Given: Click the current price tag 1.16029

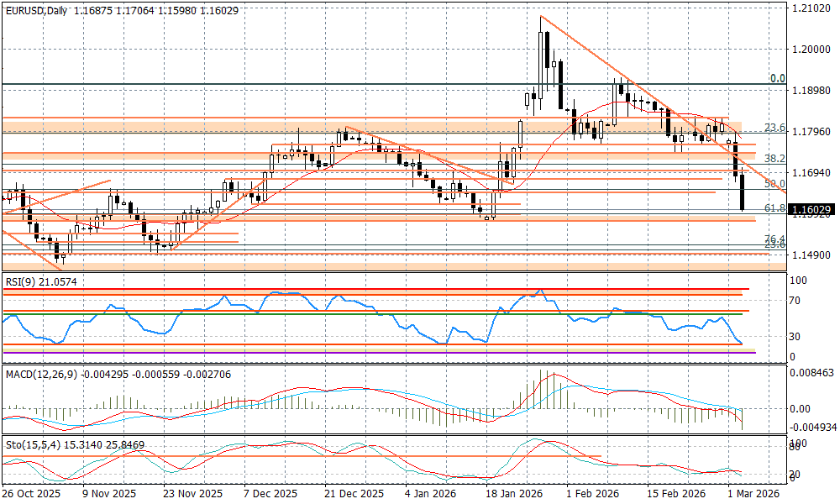Looking at the screenshot, I should [812, 209].
